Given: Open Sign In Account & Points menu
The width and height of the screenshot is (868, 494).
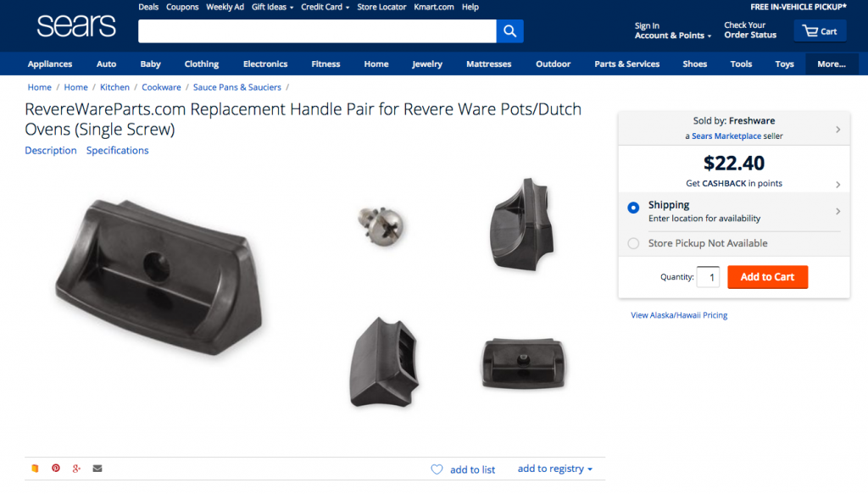Looking at the screenshot, I should pos(672,31).
